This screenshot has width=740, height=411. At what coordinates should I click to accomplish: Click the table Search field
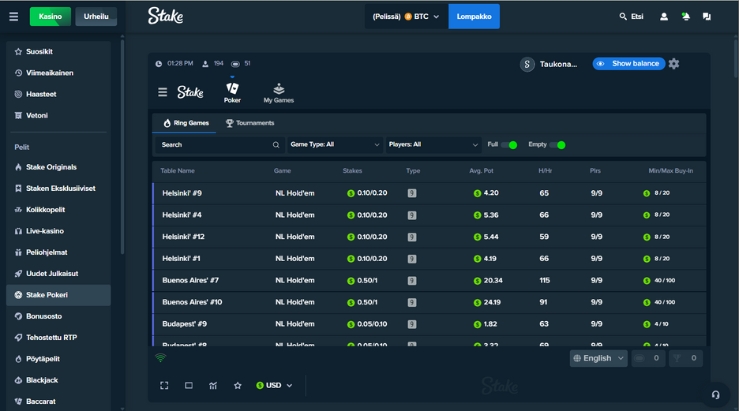click(220, 145)
